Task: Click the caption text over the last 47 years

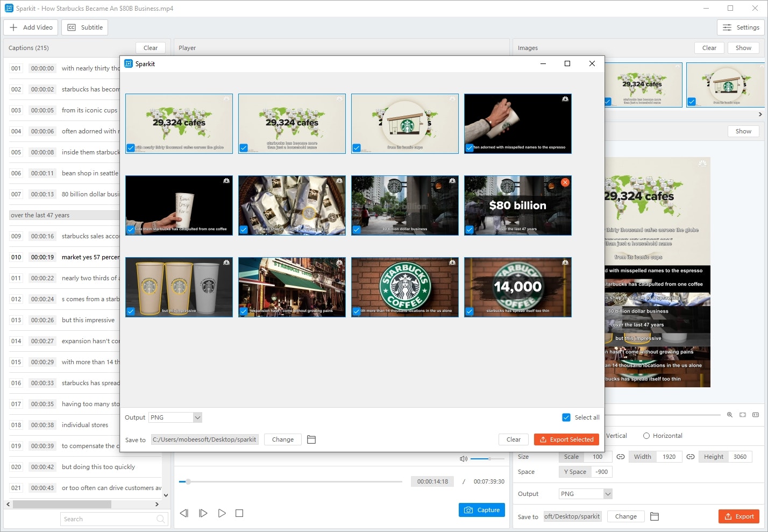Action: (x=40, y=215)
